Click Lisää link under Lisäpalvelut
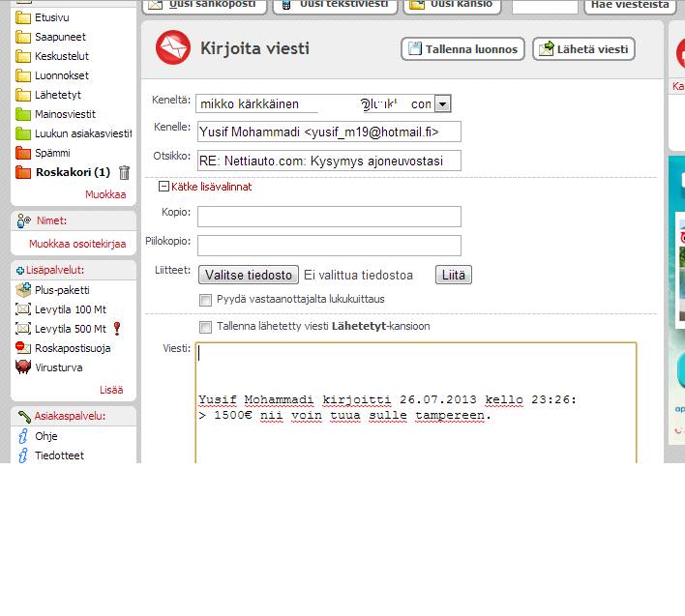The image size is (685, 616). point(111,390)
